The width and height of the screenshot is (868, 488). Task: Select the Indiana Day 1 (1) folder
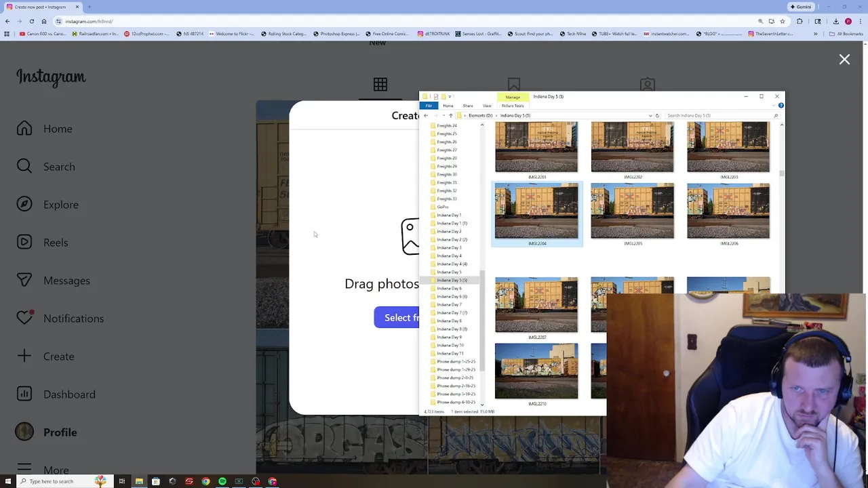click(x=452, y=223)
